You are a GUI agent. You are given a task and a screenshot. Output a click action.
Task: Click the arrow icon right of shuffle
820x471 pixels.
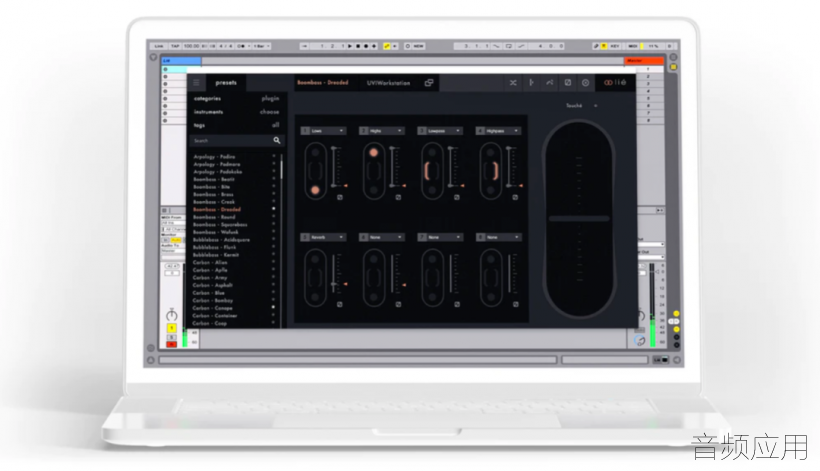tap(531, 83)
